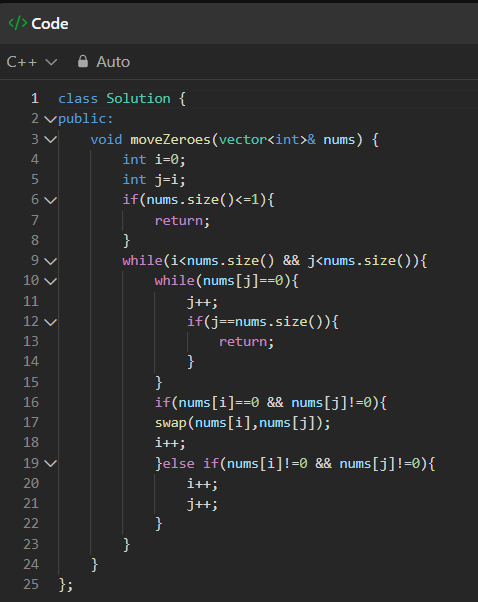Collapse the else if block at line 19

pyautogui.click(x=50, y=463)
